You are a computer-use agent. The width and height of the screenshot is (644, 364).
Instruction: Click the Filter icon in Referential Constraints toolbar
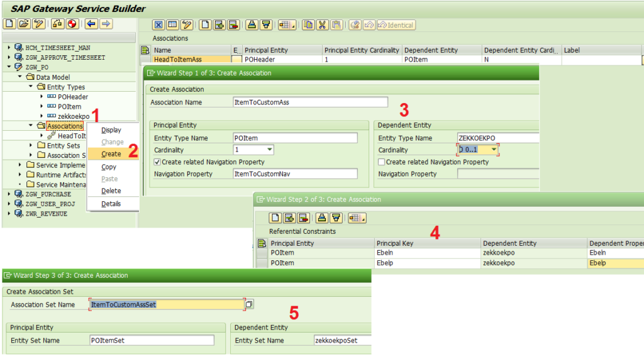336,218
